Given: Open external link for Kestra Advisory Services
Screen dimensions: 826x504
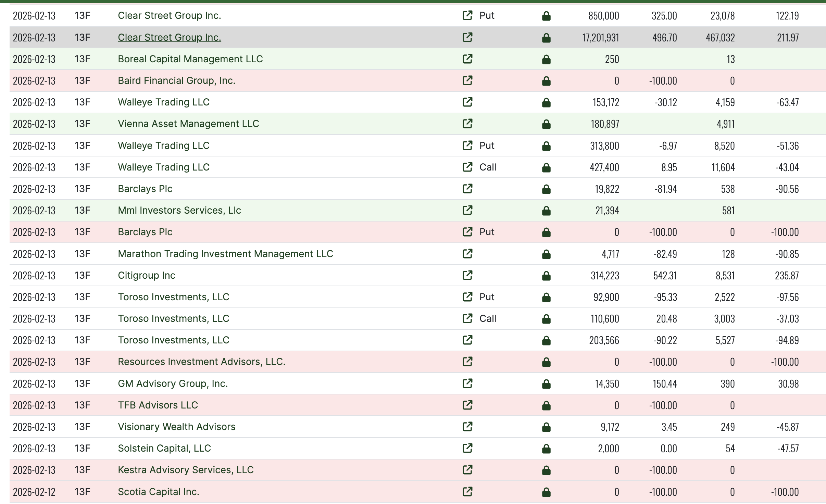Looking at the screenshot, I should (467, 470).
